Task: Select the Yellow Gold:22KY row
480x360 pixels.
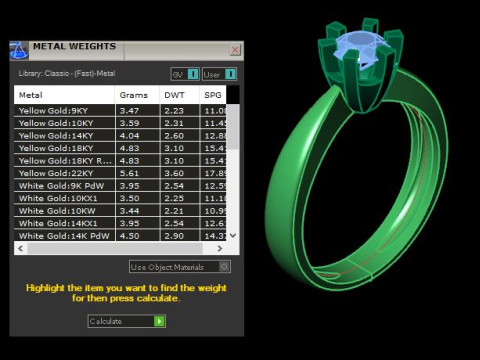Action: coord(120,173)
